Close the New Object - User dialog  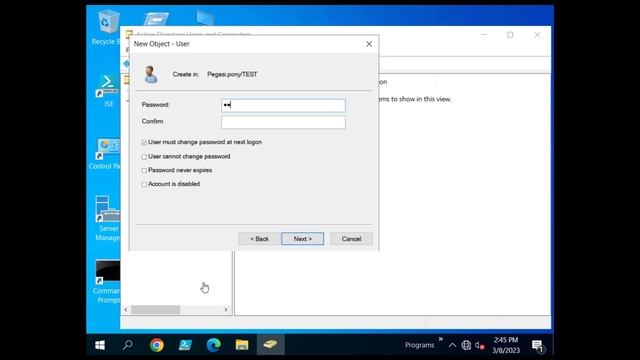point(369,44)
